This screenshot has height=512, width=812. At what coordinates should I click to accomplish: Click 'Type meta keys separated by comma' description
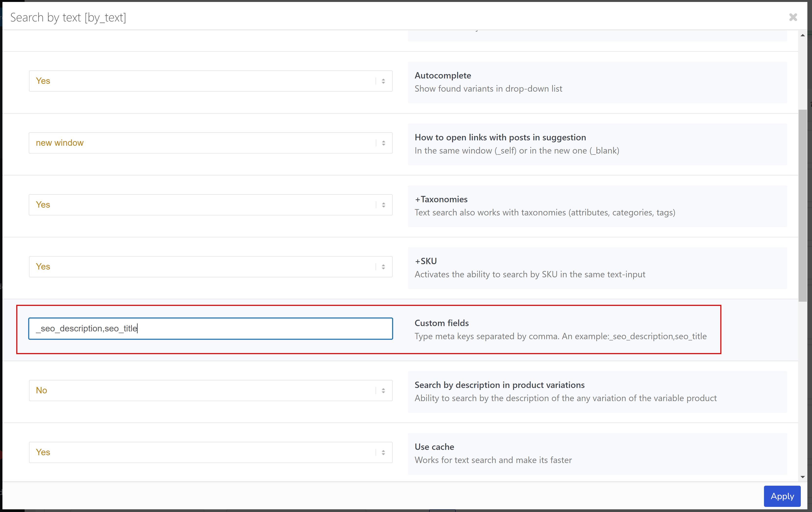click(561, 336)
